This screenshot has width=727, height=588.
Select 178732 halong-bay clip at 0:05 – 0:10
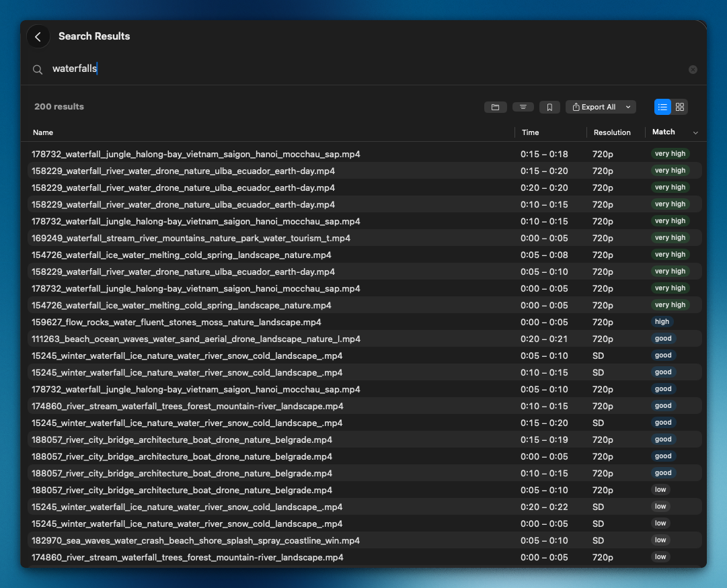click(365, 389)
